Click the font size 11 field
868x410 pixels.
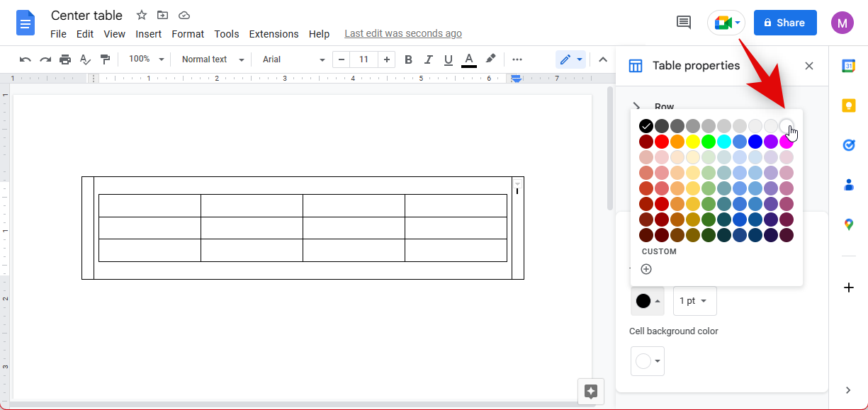tap(363, 59)
